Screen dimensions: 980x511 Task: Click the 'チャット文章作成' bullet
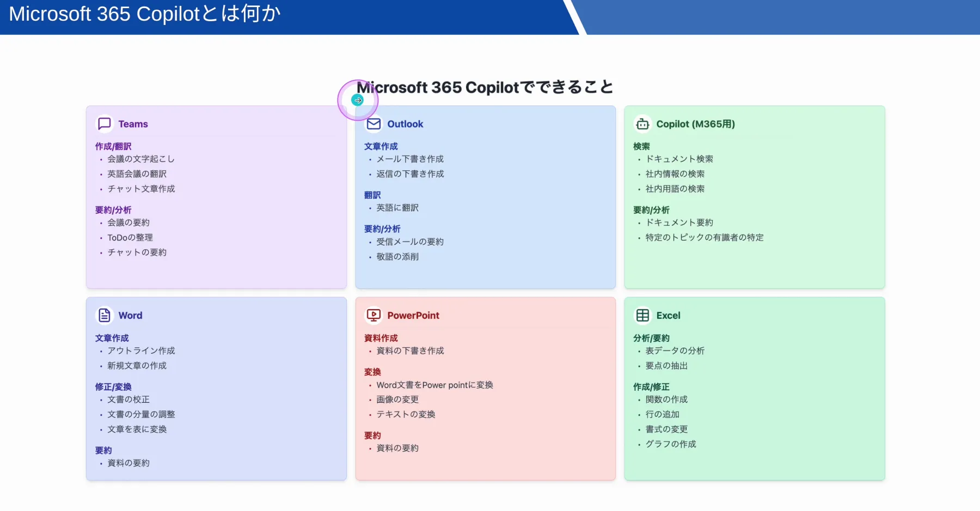142,189
